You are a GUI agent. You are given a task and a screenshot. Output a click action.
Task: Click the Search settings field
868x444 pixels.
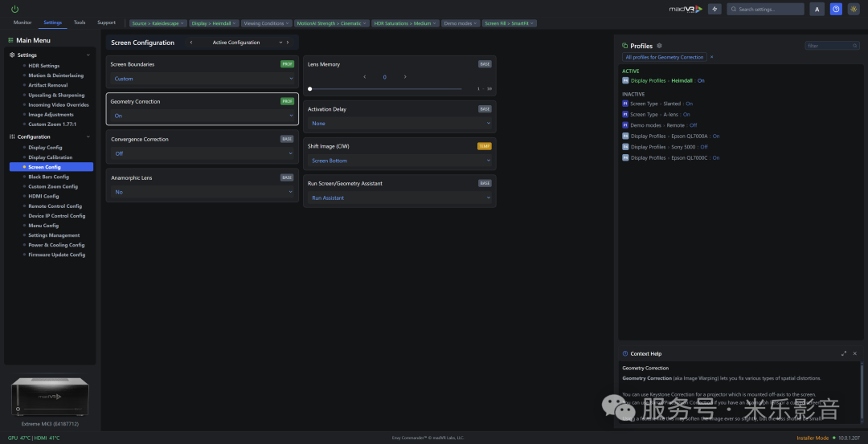(x=769, y=9)
